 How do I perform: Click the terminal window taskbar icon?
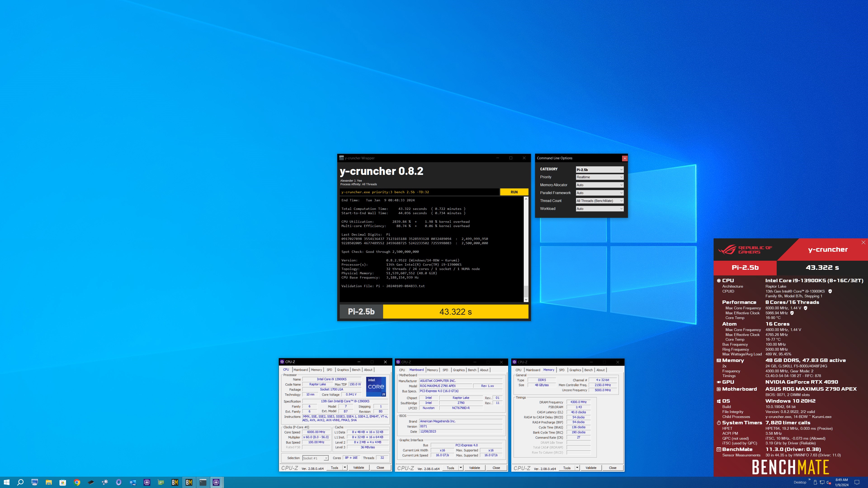[x=203, y=482]
